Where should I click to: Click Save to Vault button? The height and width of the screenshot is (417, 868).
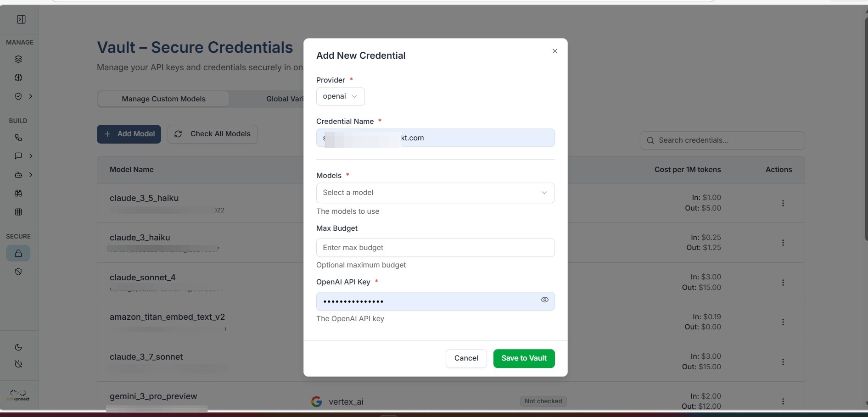pyautogui.click(x=524, y=358)
